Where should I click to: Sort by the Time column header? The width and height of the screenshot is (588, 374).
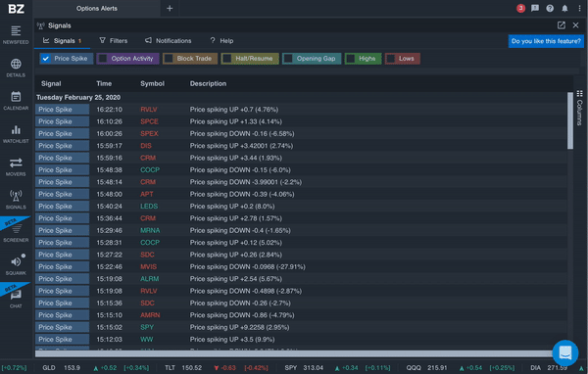104,83
